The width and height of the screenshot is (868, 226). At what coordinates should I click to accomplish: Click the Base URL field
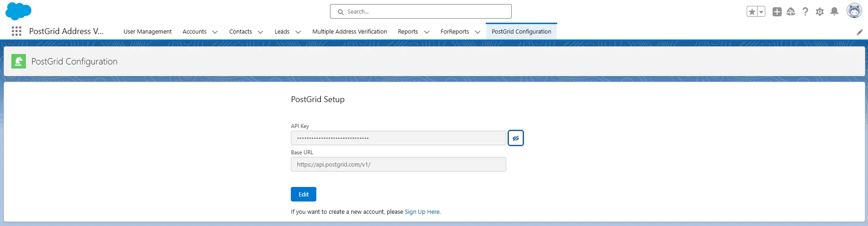[399, 164]
